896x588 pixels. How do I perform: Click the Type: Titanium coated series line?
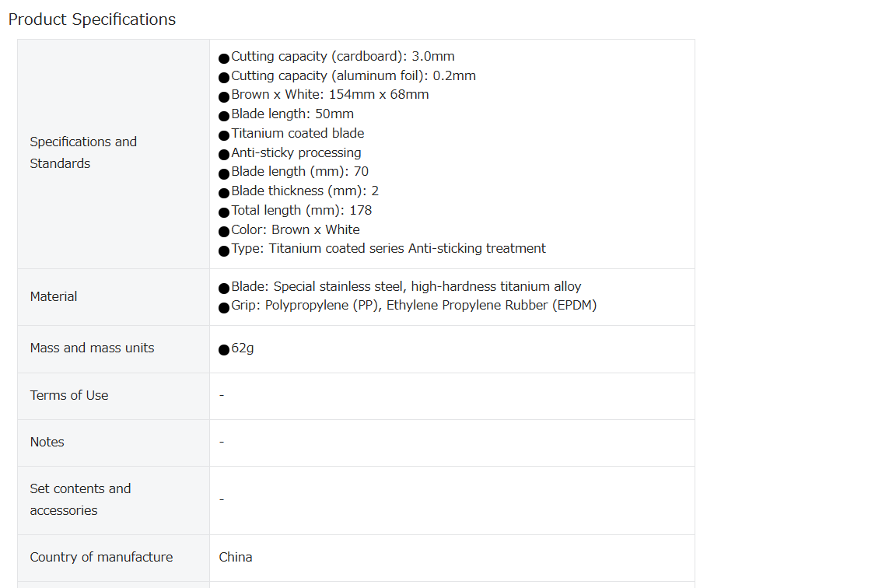pos(383,249)
